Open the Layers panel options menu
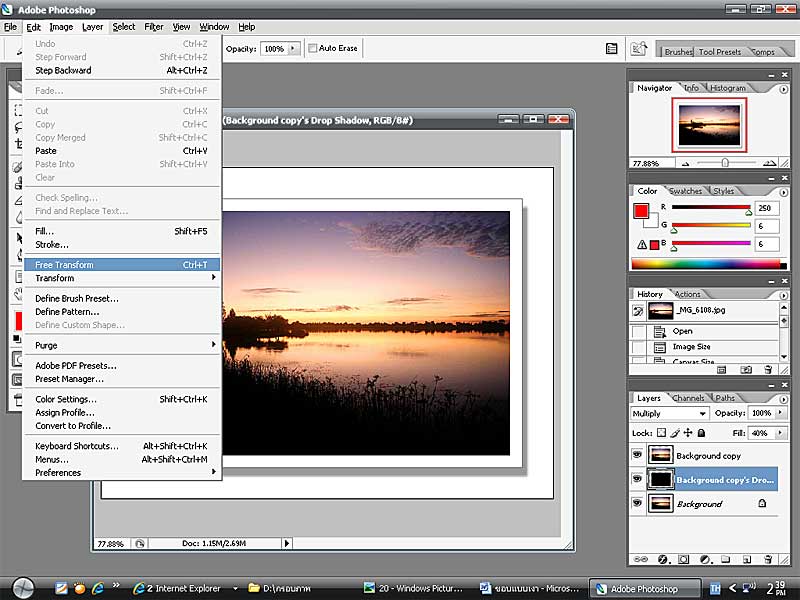 [783, 399]
